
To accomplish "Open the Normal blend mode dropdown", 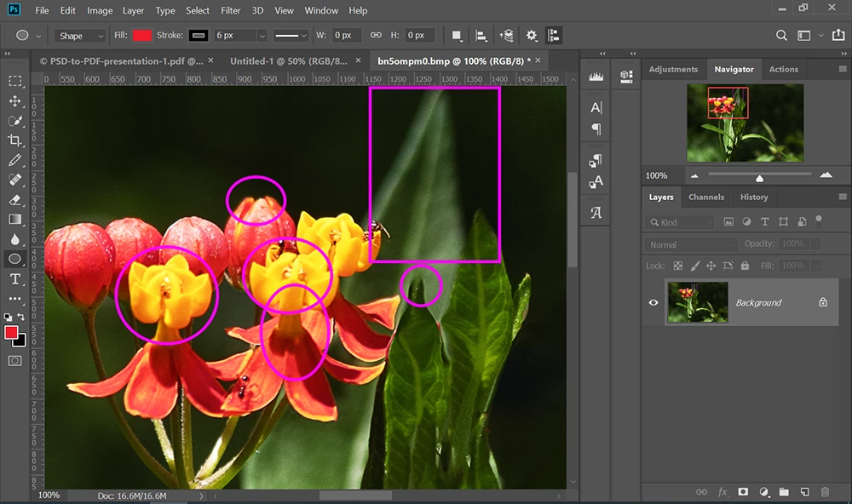I will point(690,244).
